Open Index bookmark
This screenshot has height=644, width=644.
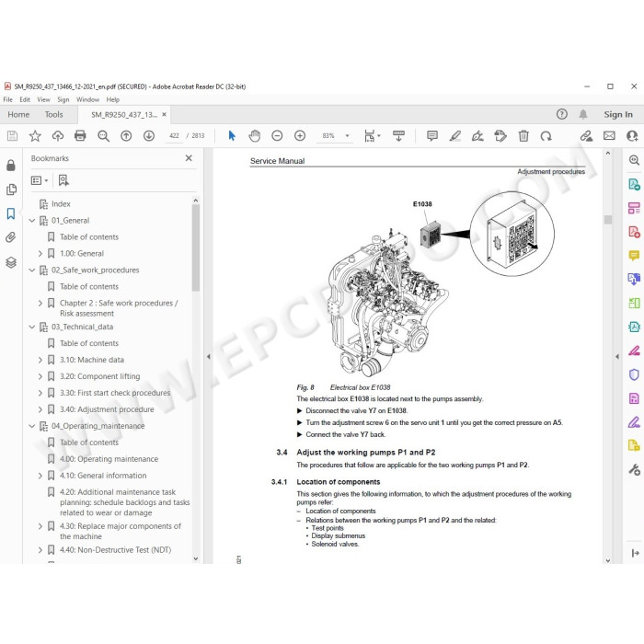(x=61, y=203)
